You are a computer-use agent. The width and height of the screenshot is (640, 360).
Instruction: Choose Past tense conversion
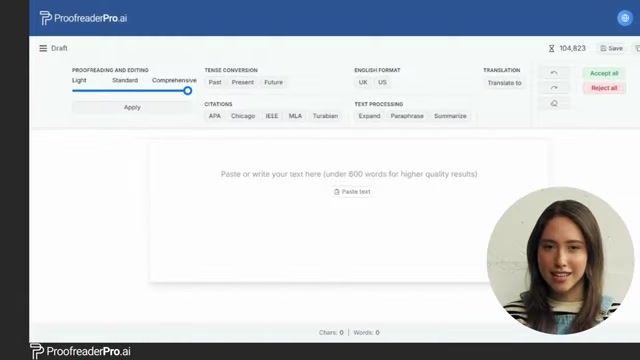point(215,82)
